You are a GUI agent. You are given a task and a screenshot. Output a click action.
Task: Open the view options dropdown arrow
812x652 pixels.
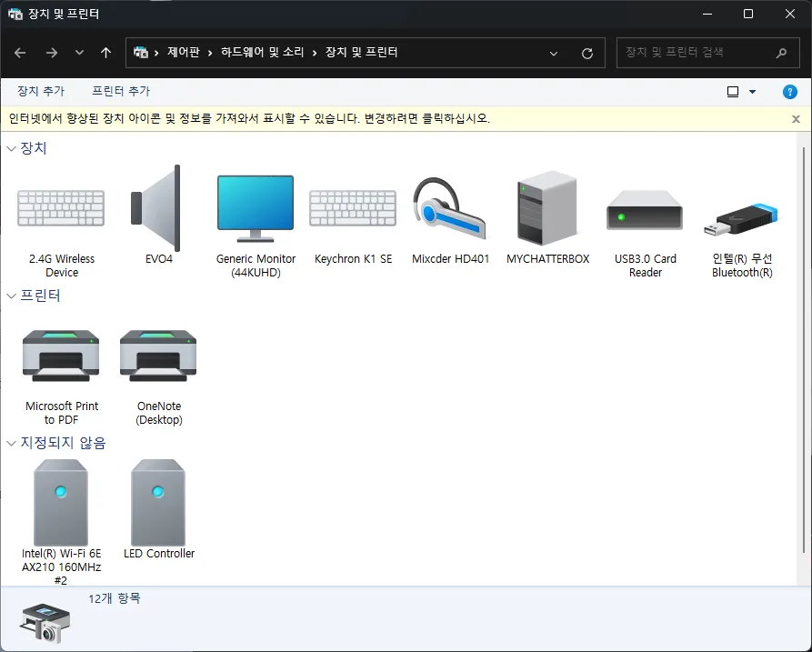click(752, 92)
